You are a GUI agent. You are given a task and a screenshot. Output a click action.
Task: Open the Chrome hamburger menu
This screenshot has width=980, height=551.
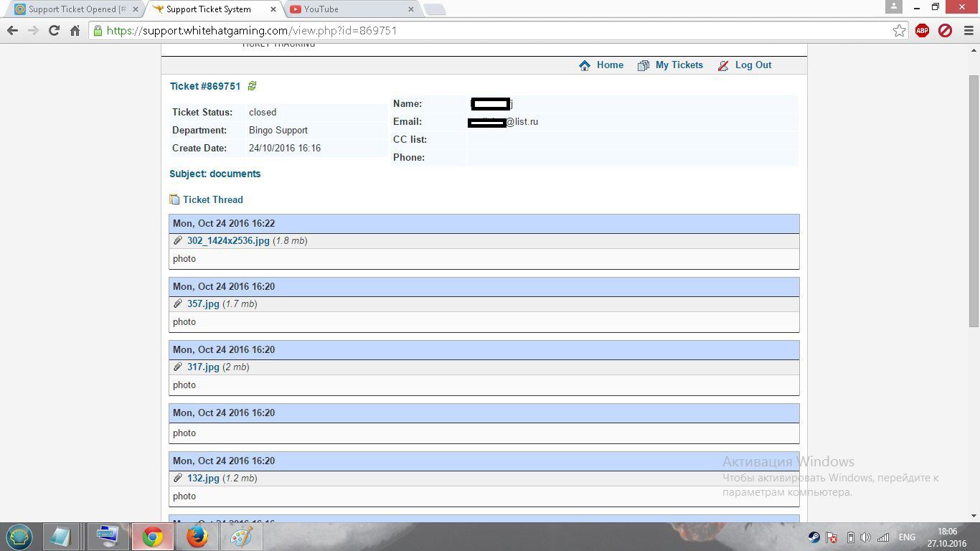click(968, 30)
